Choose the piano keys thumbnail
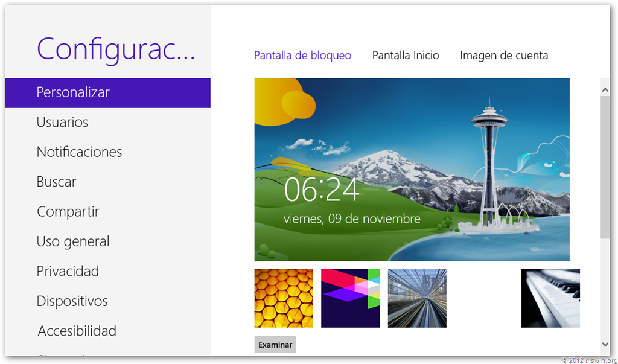 550,298
